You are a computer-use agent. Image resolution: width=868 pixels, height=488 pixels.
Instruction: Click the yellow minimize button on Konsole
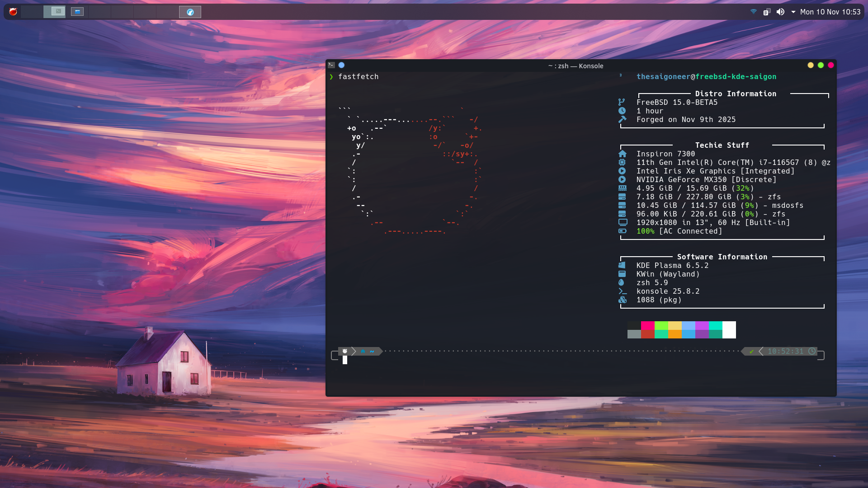[811, 65]
